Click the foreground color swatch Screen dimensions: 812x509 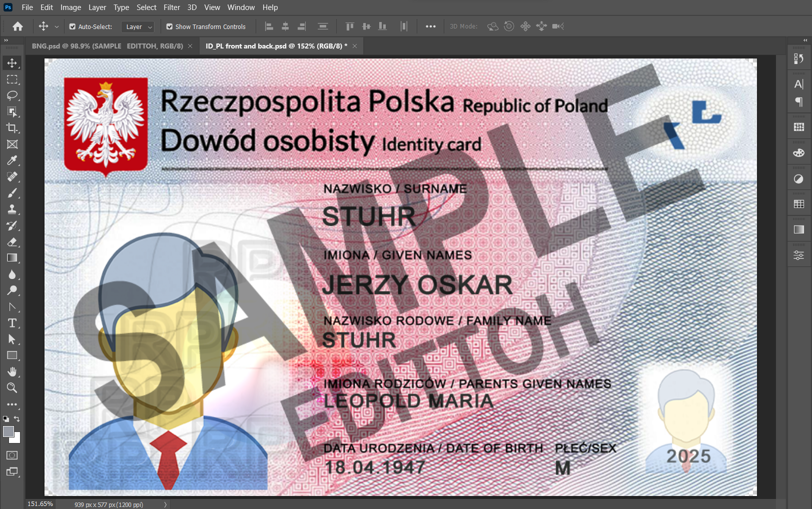(x=9, y=431)
